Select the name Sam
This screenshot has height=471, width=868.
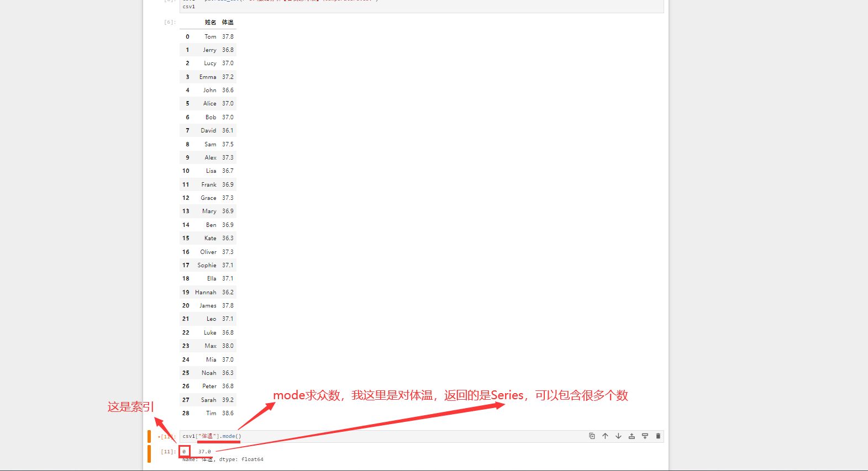[211, 144]
